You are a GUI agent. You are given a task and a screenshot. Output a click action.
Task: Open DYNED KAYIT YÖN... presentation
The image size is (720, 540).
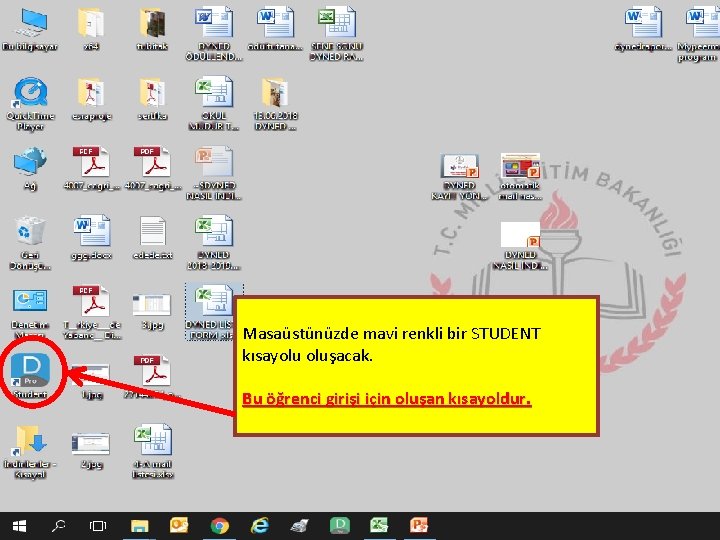460,165
